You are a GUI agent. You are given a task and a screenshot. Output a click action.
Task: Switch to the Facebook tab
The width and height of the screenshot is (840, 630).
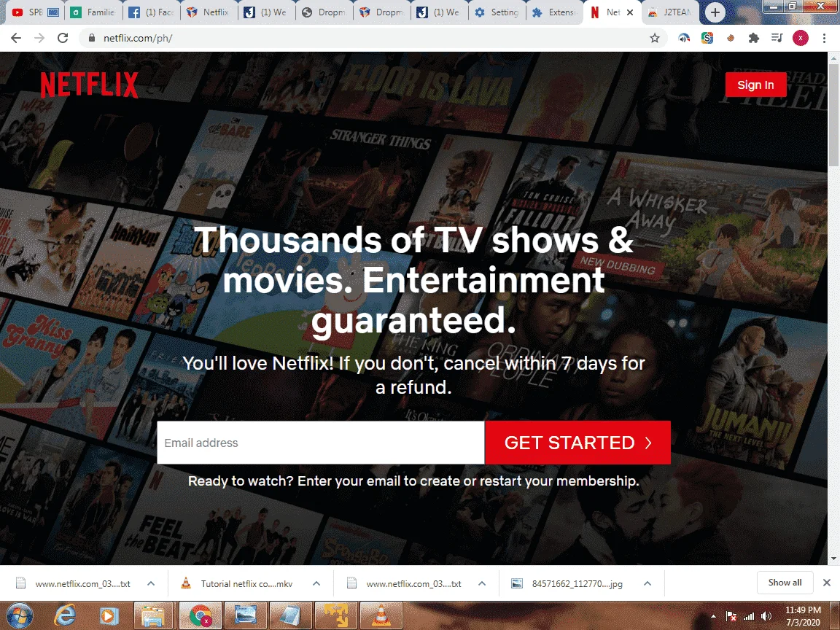pos(152,12)
